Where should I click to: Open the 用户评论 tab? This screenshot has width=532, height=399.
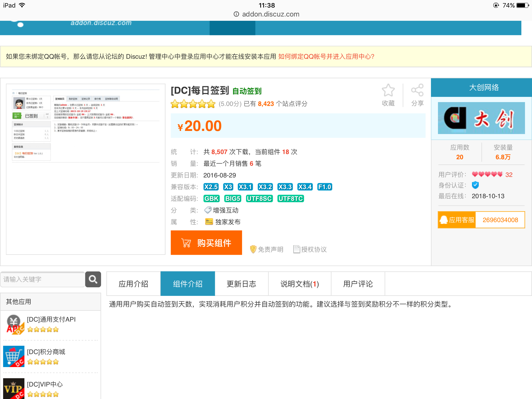pos(358,284)
